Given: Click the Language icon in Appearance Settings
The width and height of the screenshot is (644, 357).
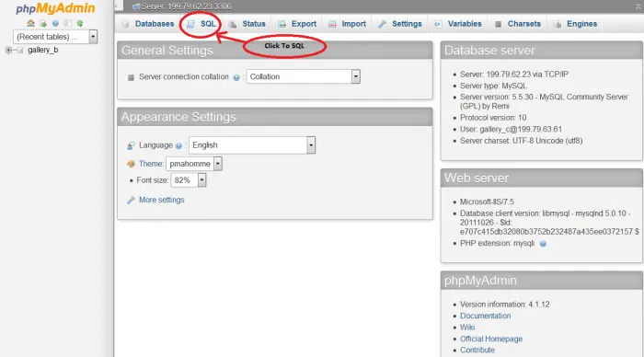Looking at the screenshot, I should coord(131,145).
